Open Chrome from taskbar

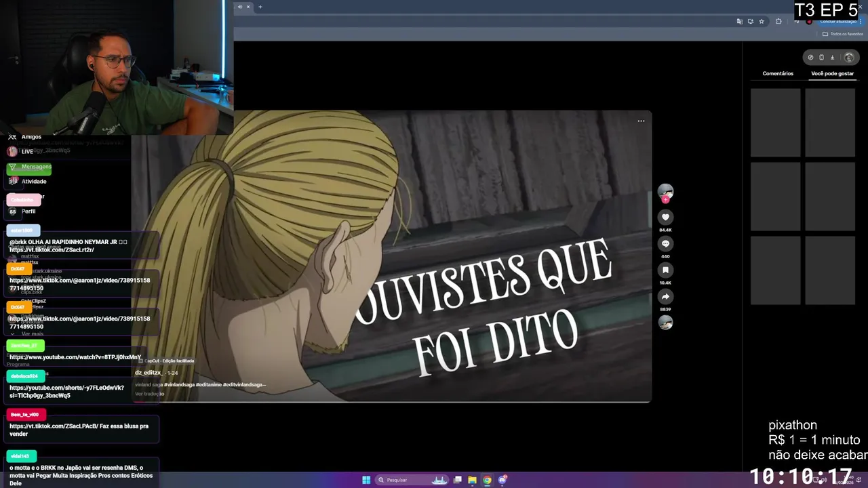pyautogui.click(x=487, y=480)
